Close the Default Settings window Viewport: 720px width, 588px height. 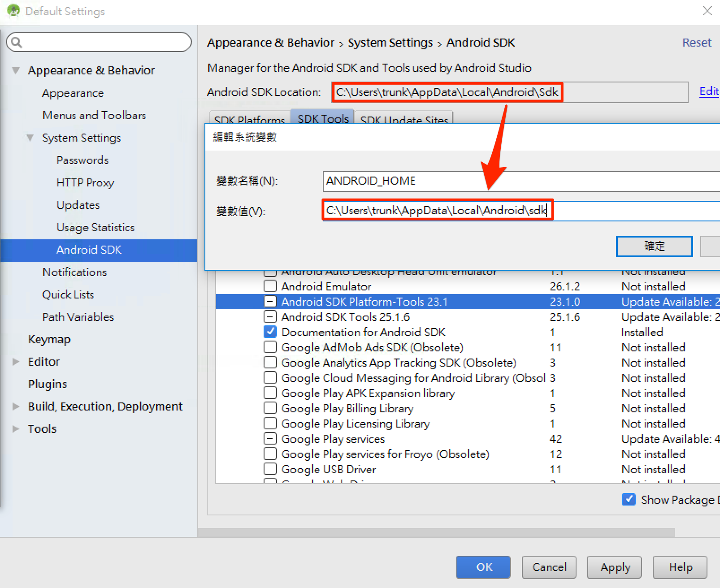pyautogui.click(x=707, y=11)
